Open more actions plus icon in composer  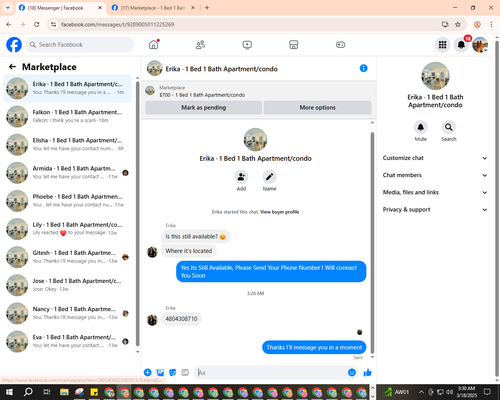[148, 372]
